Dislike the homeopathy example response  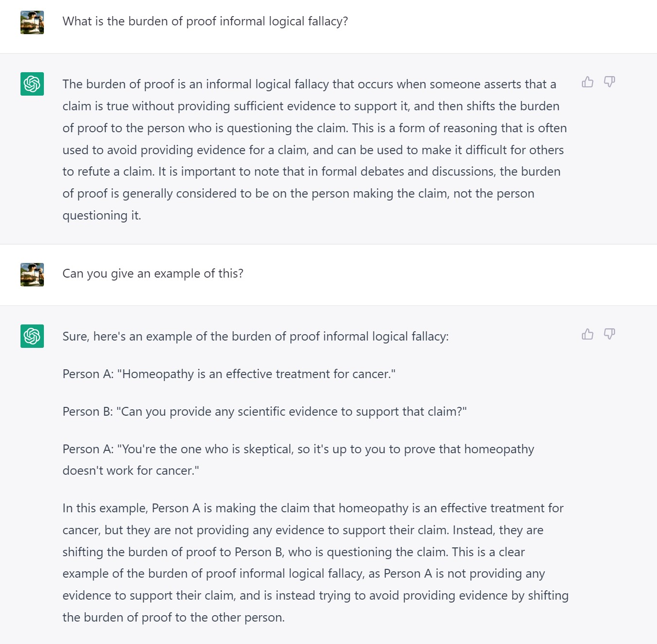point(609,334)
